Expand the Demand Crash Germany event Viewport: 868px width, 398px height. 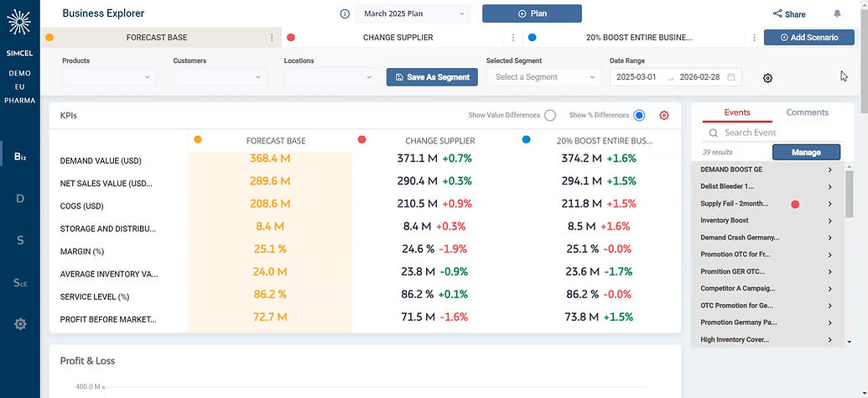[x=829, y=238]
